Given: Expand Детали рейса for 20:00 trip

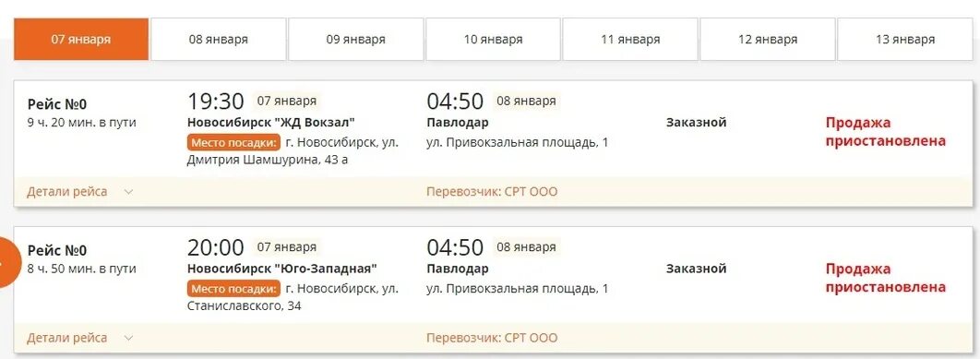Looking at the screenshot, I should point(66,339).
